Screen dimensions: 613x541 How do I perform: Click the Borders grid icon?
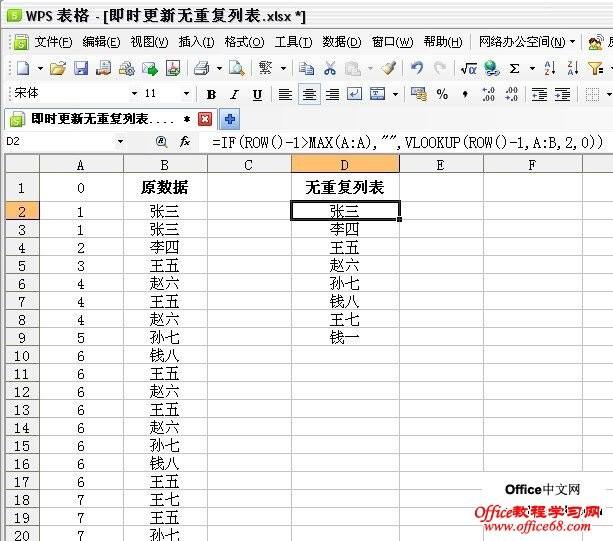(592, 94)
